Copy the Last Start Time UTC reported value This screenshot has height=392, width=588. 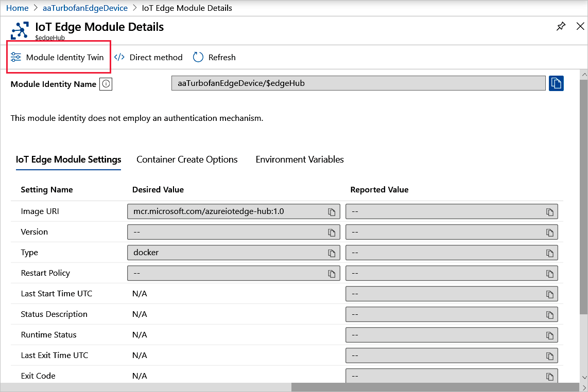[x=550, y=293]
